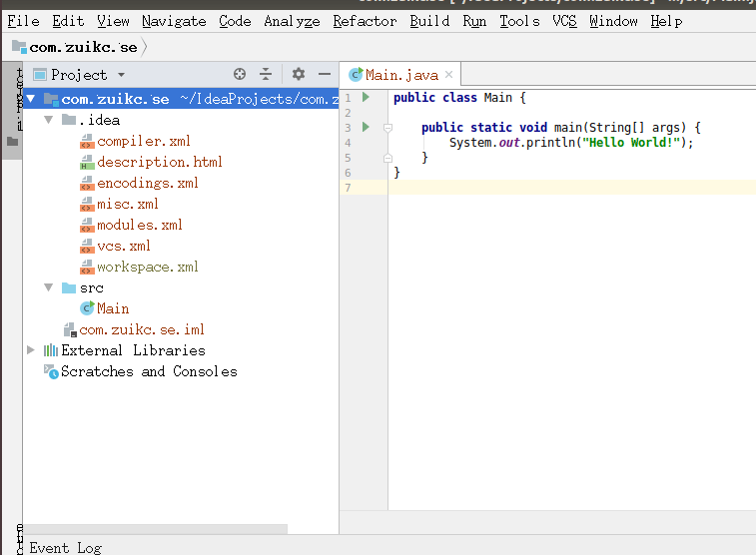
Task: Open the Help menu
Action: pyautogui.click(x=666, y=21)
